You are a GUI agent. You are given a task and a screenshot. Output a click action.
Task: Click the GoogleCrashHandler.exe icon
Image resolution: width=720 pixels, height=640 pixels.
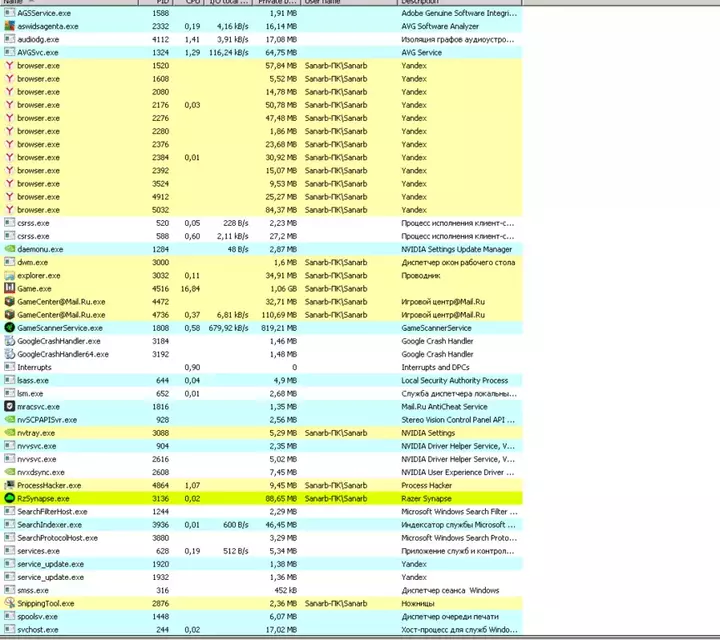point(9,341)
